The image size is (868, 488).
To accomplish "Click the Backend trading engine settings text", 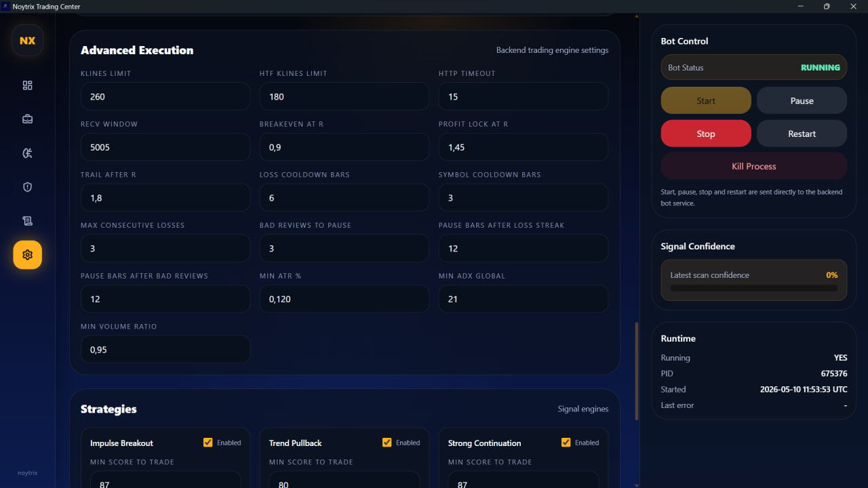I will [x=552, y=50].
